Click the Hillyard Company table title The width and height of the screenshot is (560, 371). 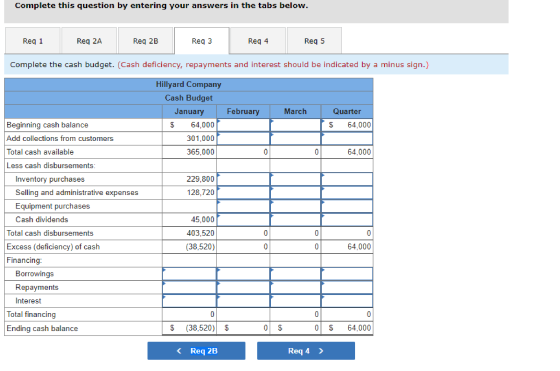click(x=189, y=85)
